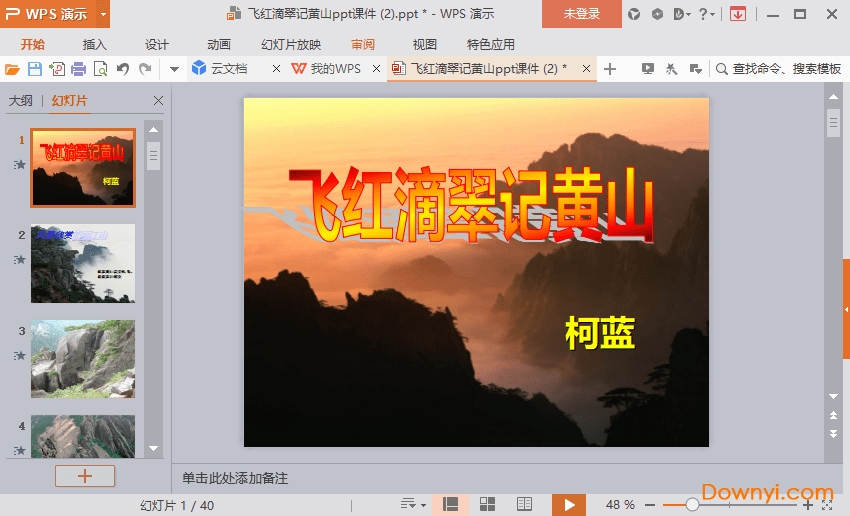Image resolution: width=850 pixels, height=516 pixels.
Task: Click the hexagon icon in title bar
Action: coord(657,14)
